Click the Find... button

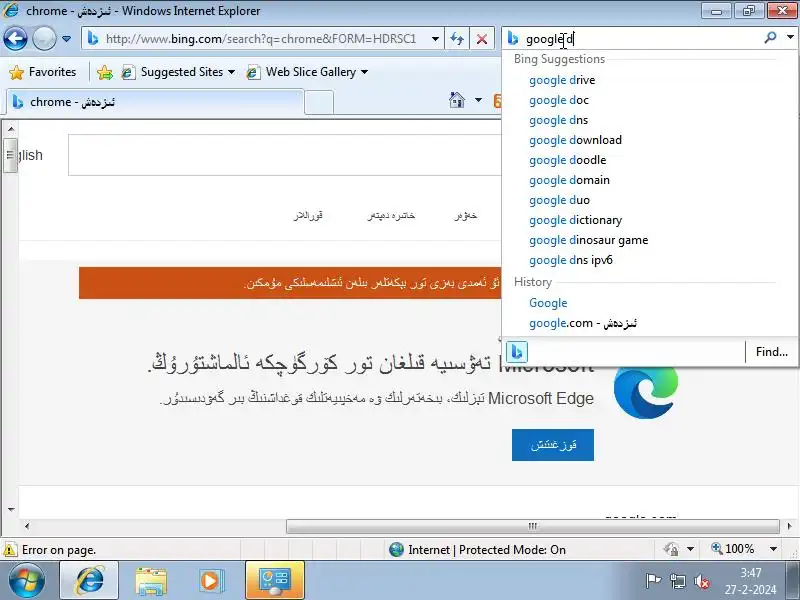coord(771,352)
